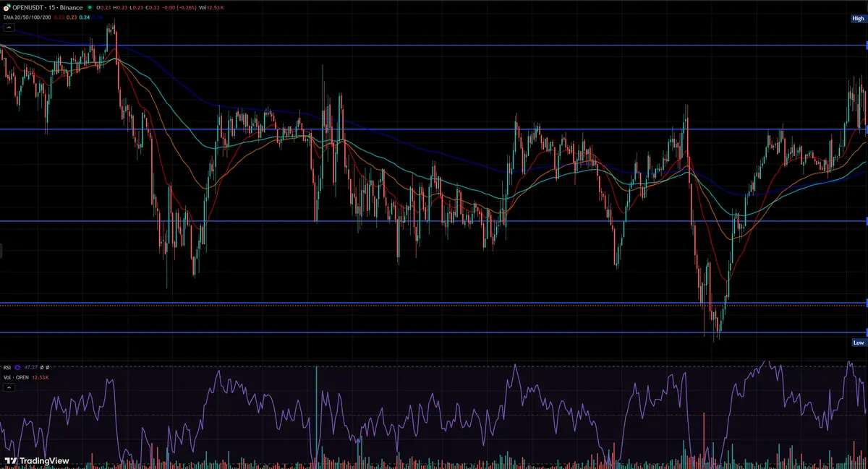Select the RSI indicator label
Image resolution: width=868 pixels, height=469 pixels.
[x=7, y=367]
